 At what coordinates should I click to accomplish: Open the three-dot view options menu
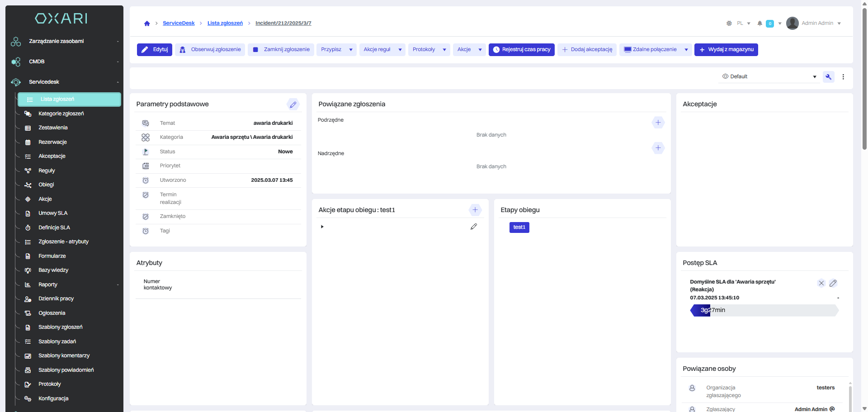(x=843, y=77)
